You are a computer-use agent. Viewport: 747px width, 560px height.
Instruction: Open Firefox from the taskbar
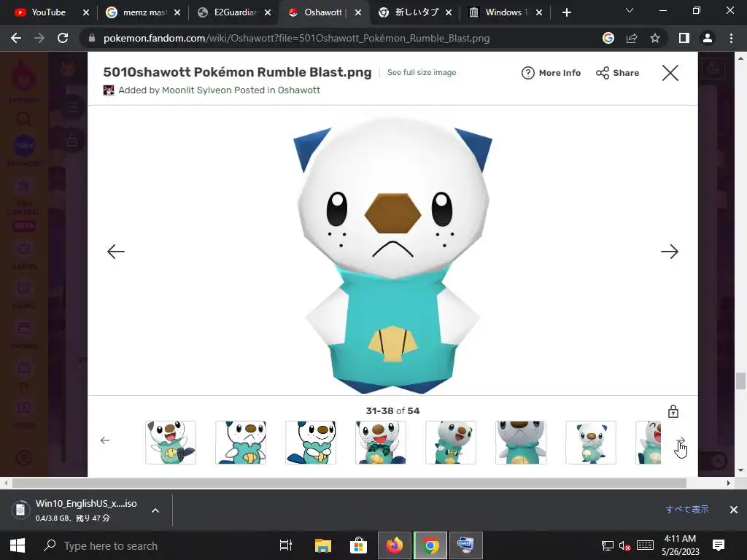pos(395,545)
